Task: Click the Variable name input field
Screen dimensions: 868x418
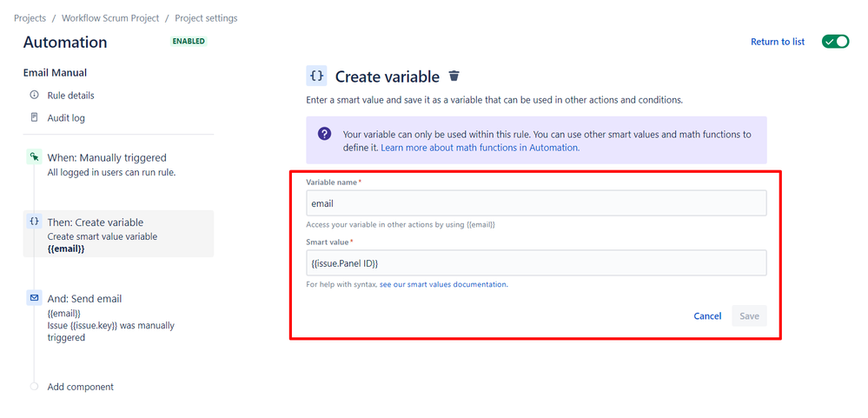Action: point(536,203)
